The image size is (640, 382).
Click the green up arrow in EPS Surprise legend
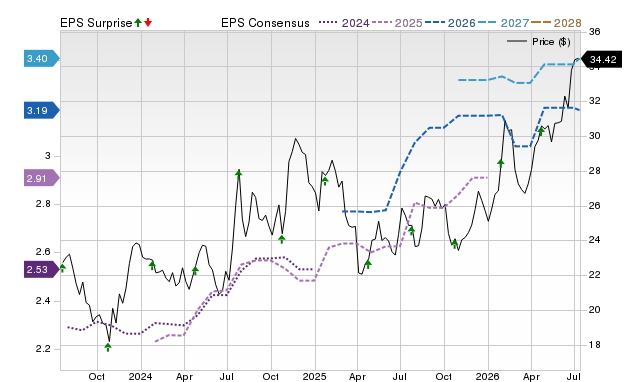point(138,22)
